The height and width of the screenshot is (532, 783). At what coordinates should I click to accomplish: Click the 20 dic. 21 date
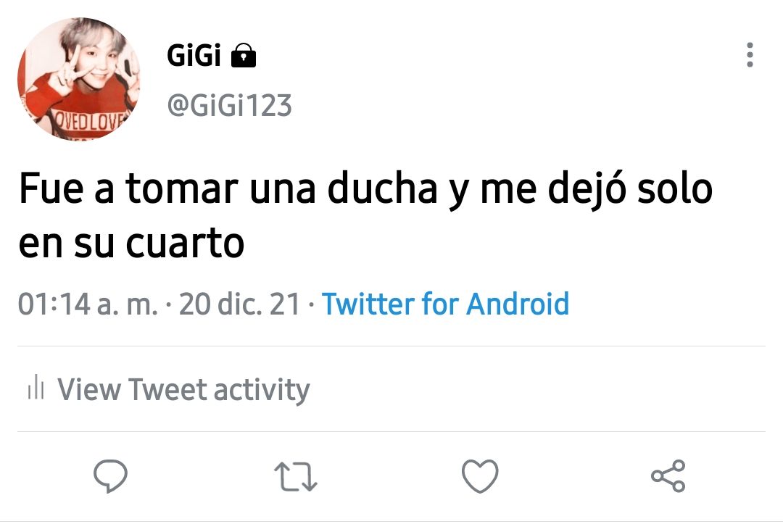pos(240,304)
